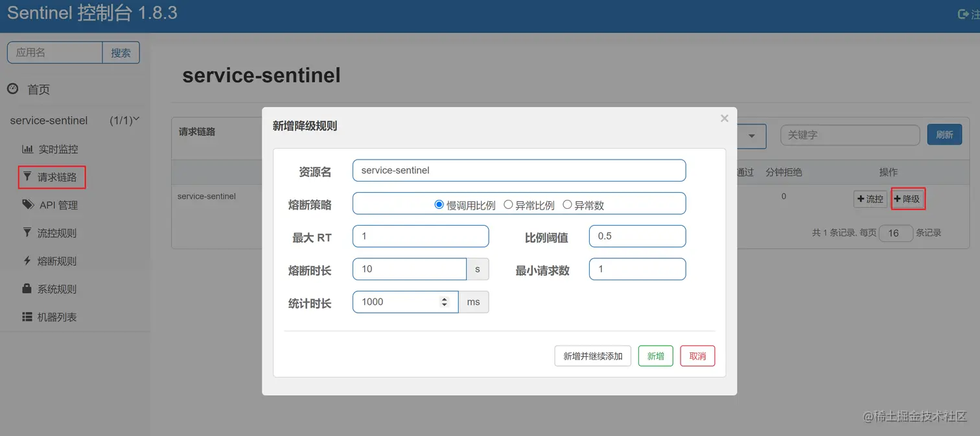
Task: Cancel the dialog with 取消
Action: [x=697, y=356]
